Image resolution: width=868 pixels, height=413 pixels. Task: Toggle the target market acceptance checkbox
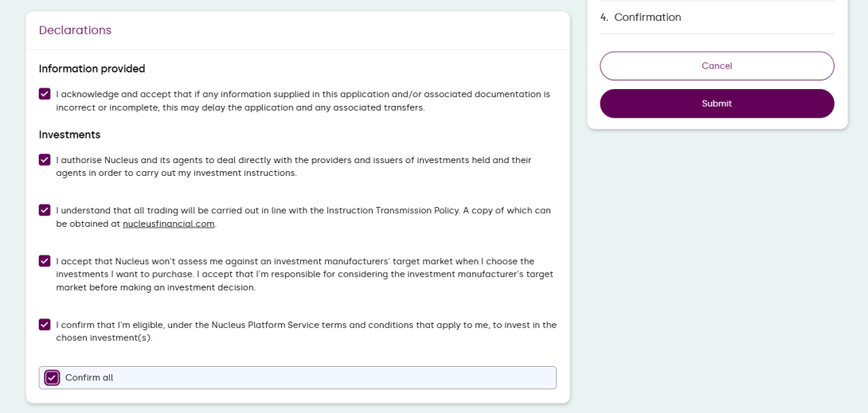coord(45,261)
